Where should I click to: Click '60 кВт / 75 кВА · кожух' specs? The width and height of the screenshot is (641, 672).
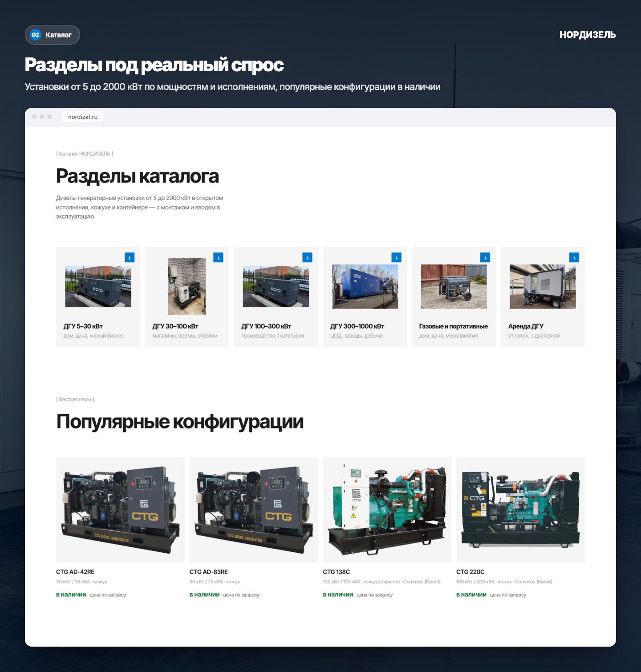[x=215, y=582]
